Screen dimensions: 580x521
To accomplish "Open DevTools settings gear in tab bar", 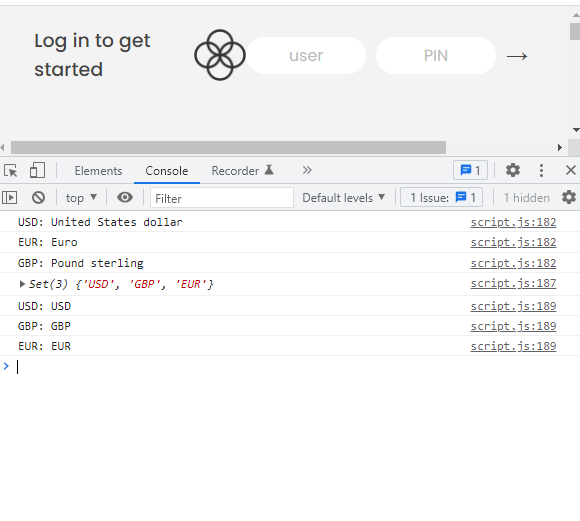I will pos(513,171).
